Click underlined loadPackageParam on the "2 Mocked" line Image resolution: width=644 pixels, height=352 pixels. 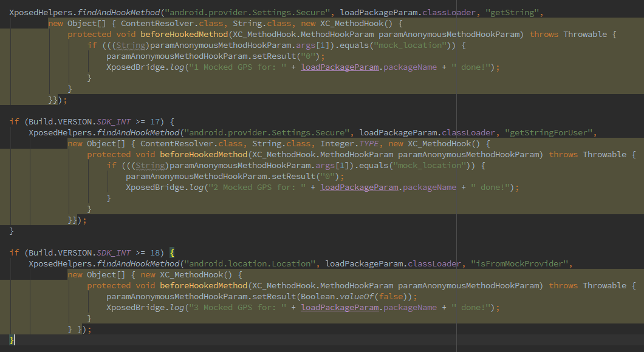tap(359, 188)
